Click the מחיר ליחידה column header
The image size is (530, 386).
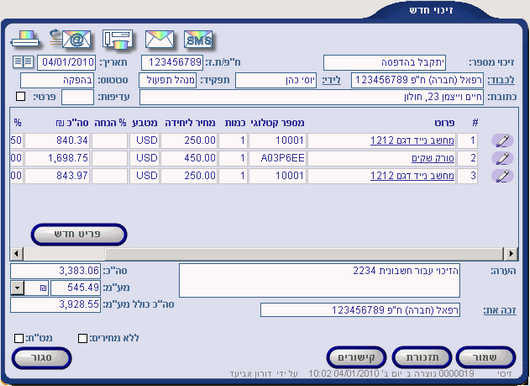coord(190,123)
